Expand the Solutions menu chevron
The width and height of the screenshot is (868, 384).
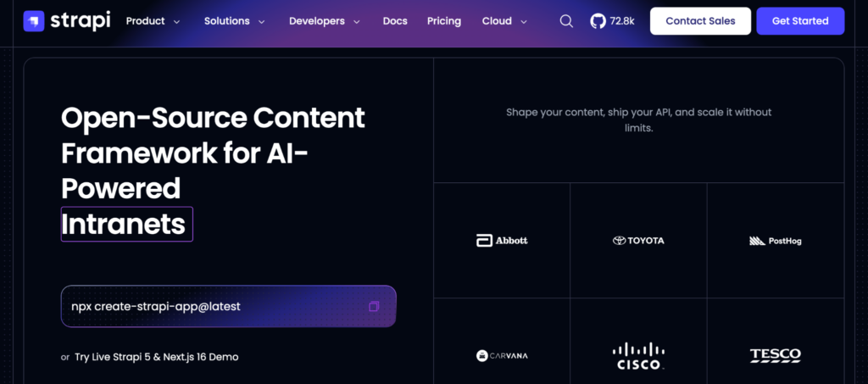point(261,21)
